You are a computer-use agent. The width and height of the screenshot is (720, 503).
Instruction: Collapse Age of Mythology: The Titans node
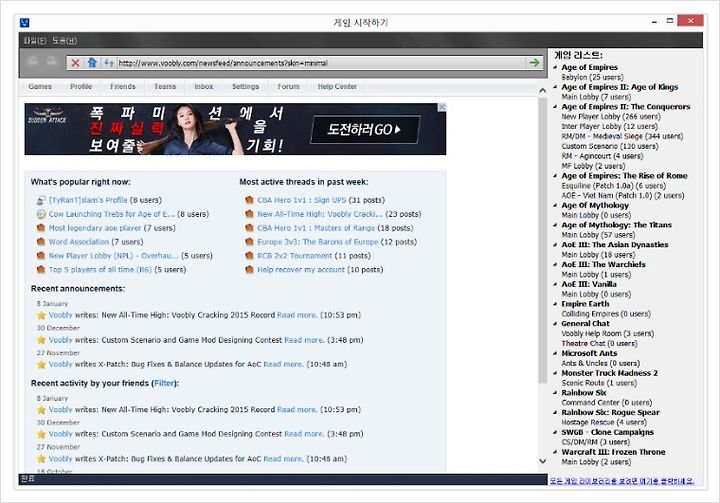pos(555,226)
